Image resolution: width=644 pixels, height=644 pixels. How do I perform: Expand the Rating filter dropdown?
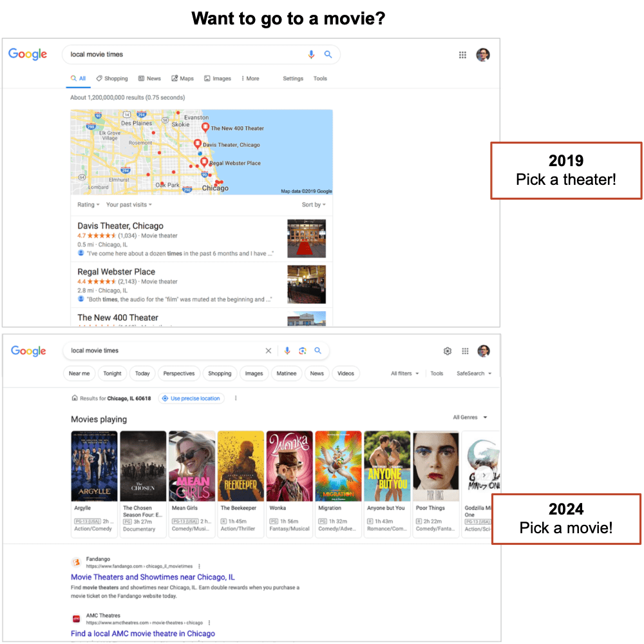pyautogui.click(x=88, y=205)
